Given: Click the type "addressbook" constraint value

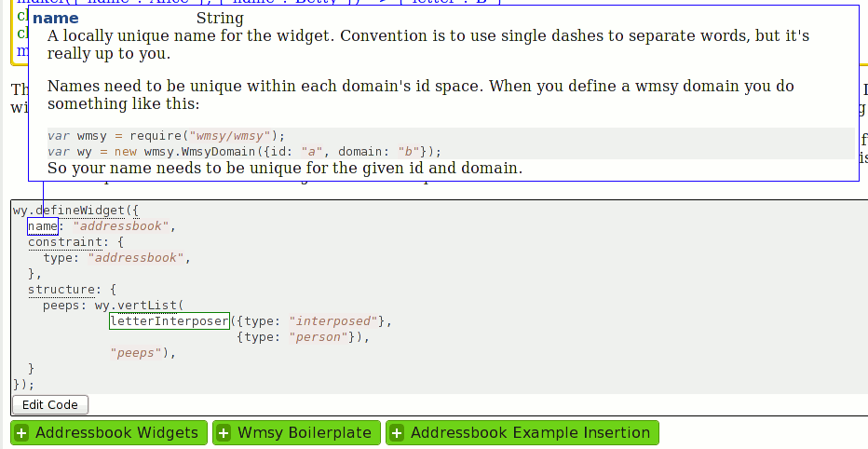Looking at the screenshot, I should point(136,258).
